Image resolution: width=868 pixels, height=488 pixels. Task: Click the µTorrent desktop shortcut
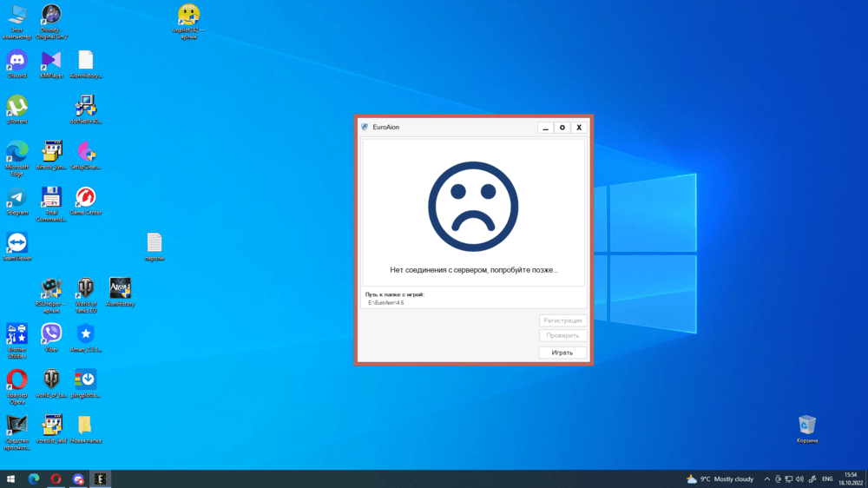pos(17,107)
